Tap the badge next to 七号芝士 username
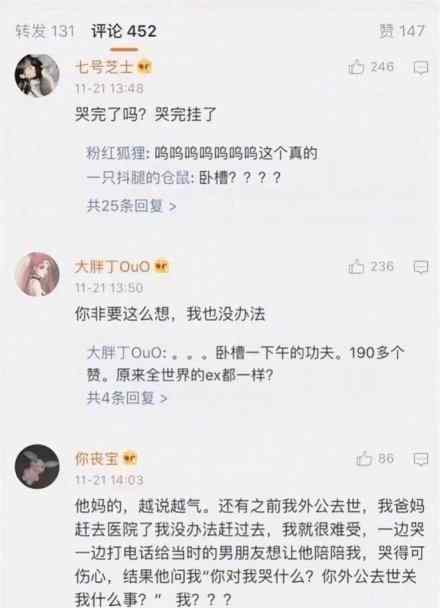Image resolution: width=440 pixels, height=608 pixels. (x=145, y=67)
